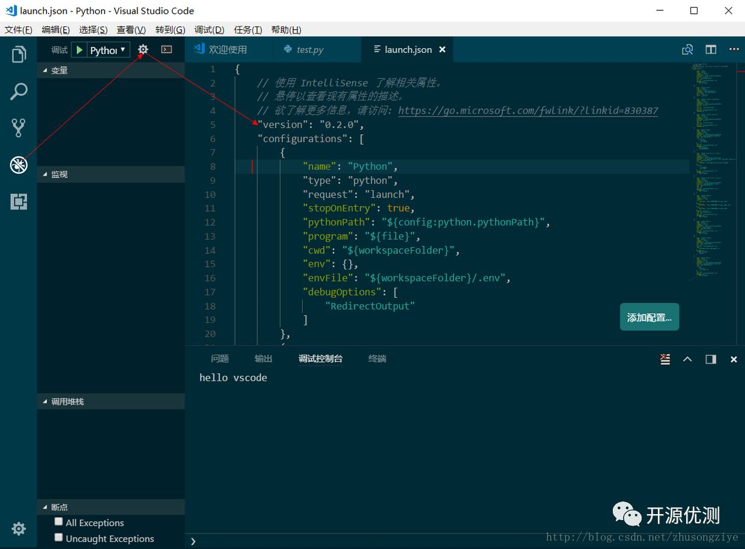Select the launch.json editor tab
The image size is (745, 549).
pyautogui.click(x=408, y=49)
